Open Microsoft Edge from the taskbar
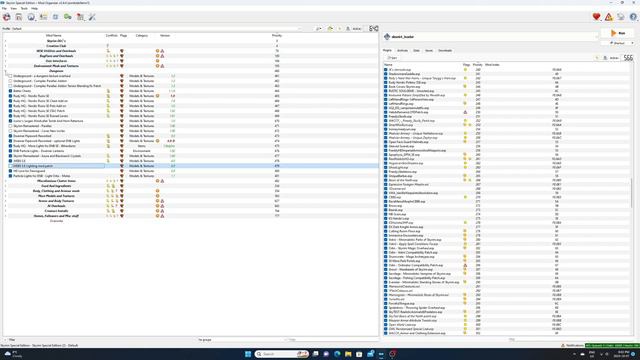 (x=337, y=354)
